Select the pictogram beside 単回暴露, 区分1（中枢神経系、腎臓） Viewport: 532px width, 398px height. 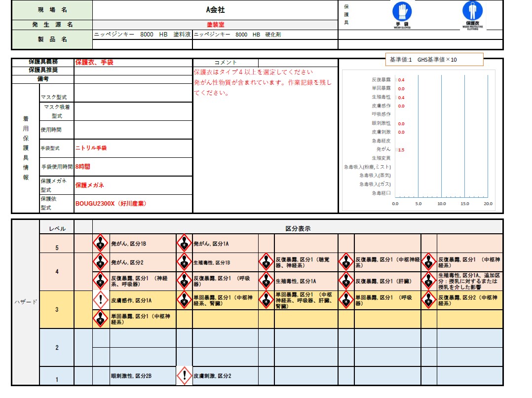click(184, 300)
